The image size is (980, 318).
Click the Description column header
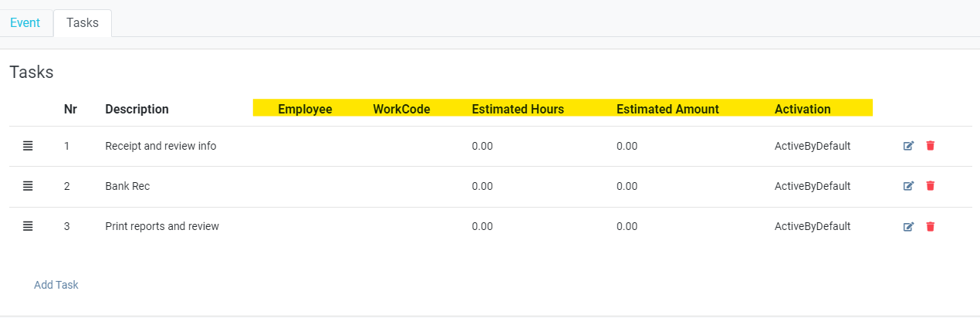pos(137,110)
